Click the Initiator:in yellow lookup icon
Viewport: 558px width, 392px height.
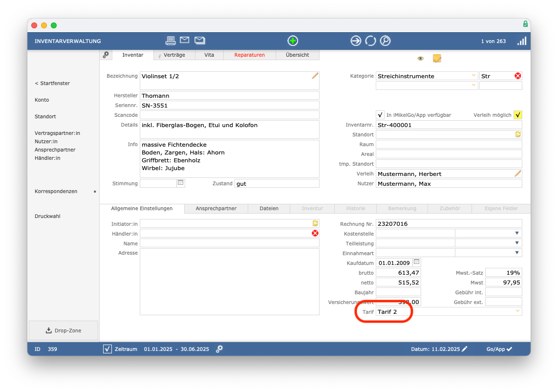pos(315,223)
